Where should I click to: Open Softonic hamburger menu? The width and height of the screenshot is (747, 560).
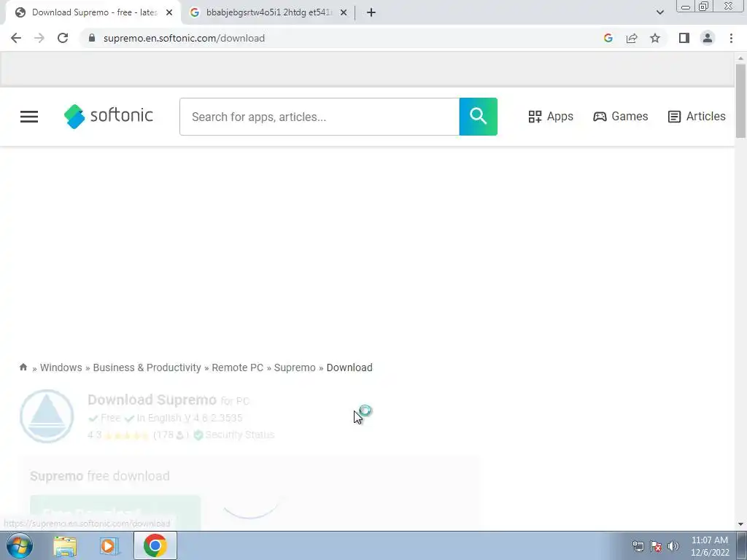click(29, 117)
